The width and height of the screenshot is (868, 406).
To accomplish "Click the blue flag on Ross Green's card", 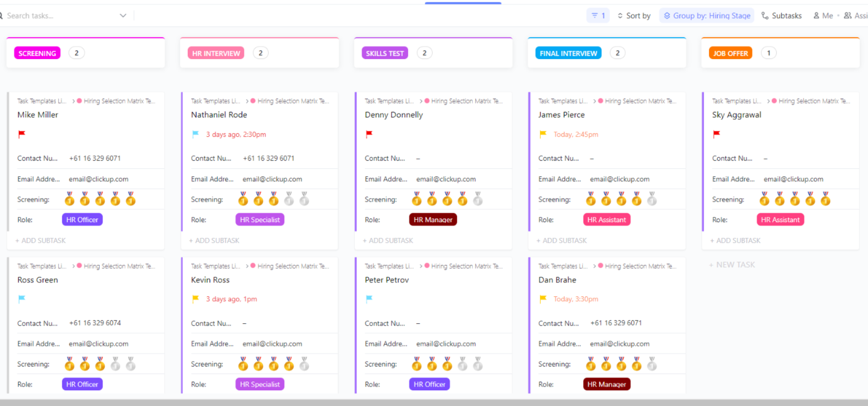I will (x=21, y=299).
